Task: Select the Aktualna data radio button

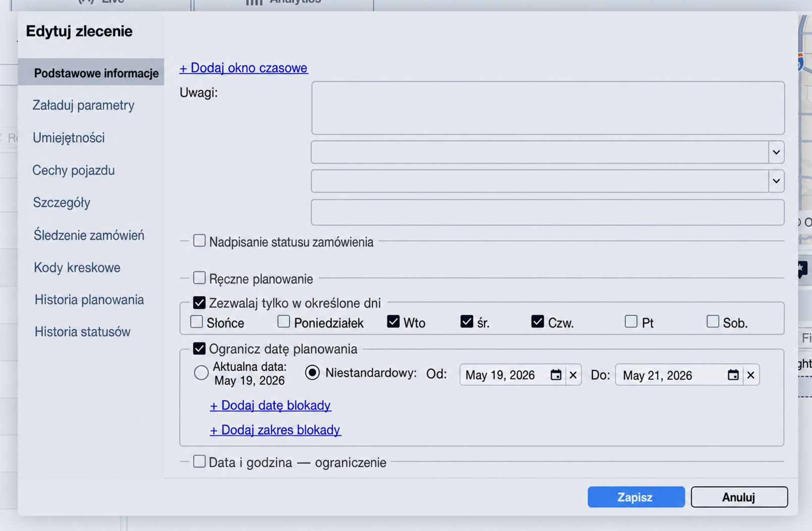Action: (x=201, y=373)
